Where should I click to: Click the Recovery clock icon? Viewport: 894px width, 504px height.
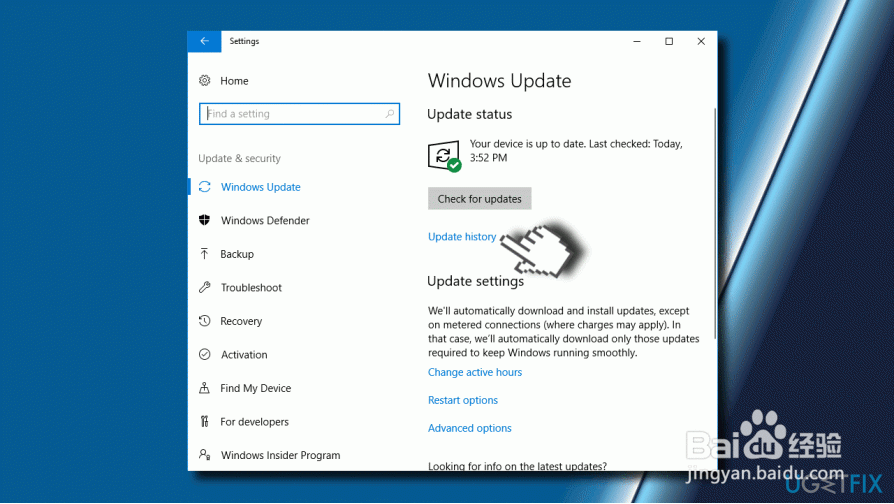pyautogui.click(x=205, y=321)
